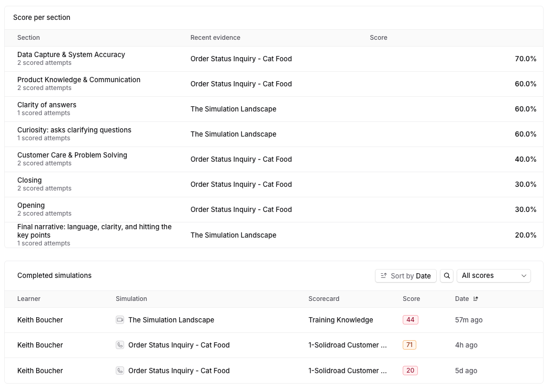
Task: Click the All scores dropdown chevron
Action: [524, 276]
